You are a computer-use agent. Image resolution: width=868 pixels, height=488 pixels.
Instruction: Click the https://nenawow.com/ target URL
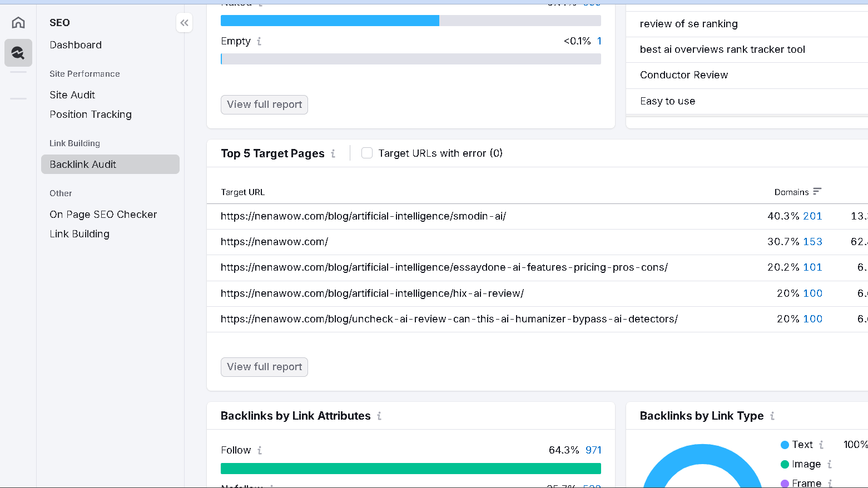pyautogui.click(x=274, y=241)
